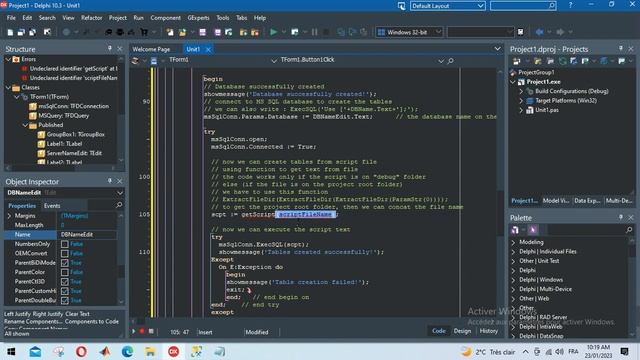Click the green Run button
640x360 pixels.
273,32
